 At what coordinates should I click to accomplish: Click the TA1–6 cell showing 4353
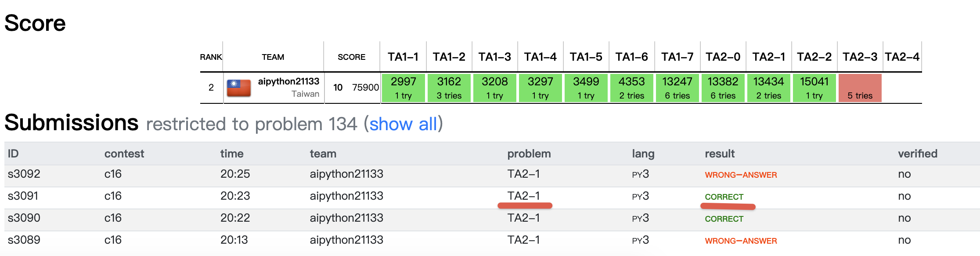631,88
